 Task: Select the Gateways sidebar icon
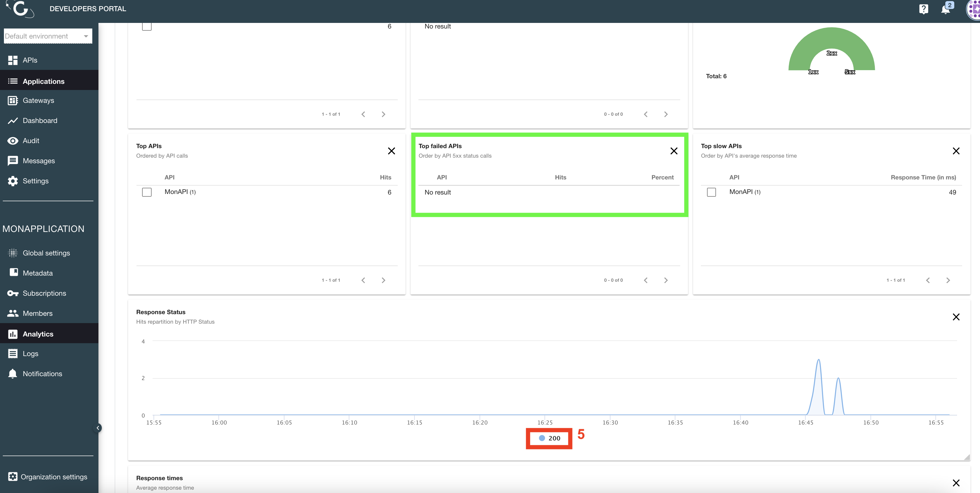point(13,100)
